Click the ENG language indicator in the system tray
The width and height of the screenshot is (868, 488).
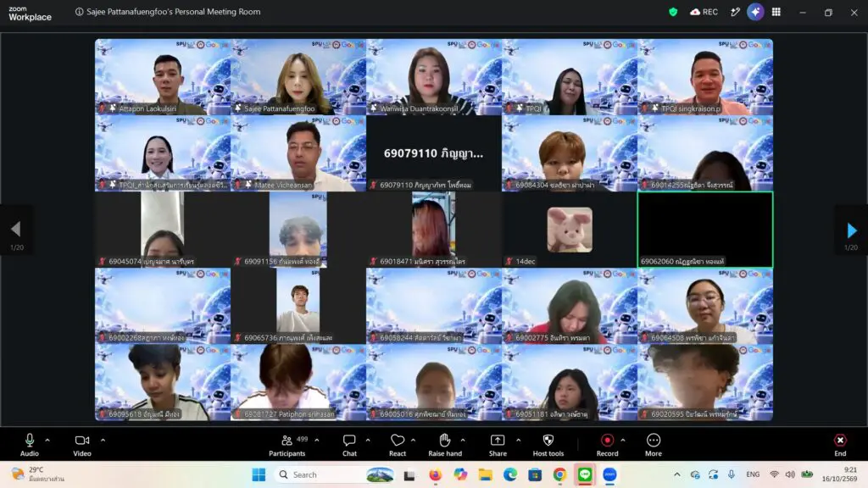coord(753,474)
